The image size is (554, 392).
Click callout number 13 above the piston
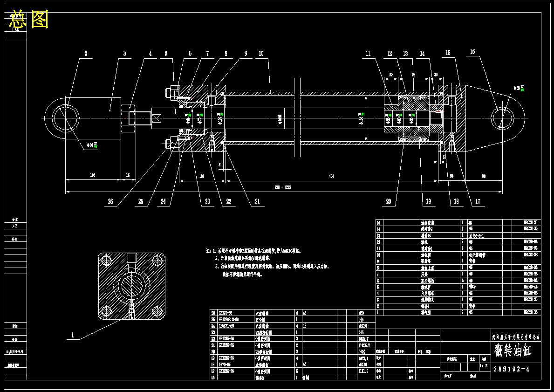click(405, 54)
